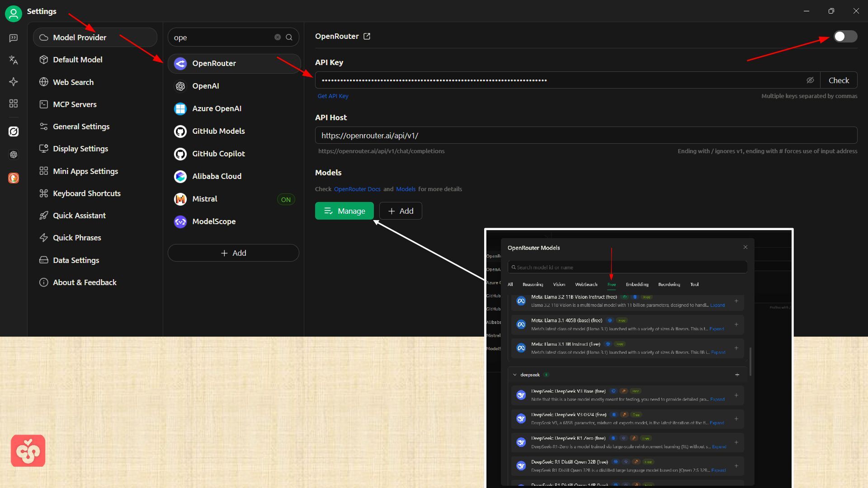
Task: Open Mini Apps Settings
Action: 95,171
